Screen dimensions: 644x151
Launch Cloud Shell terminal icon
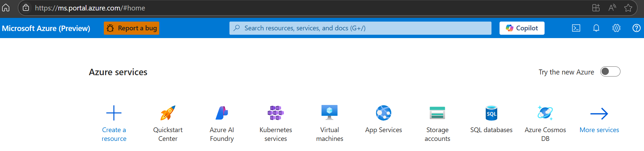pos(576,28)
